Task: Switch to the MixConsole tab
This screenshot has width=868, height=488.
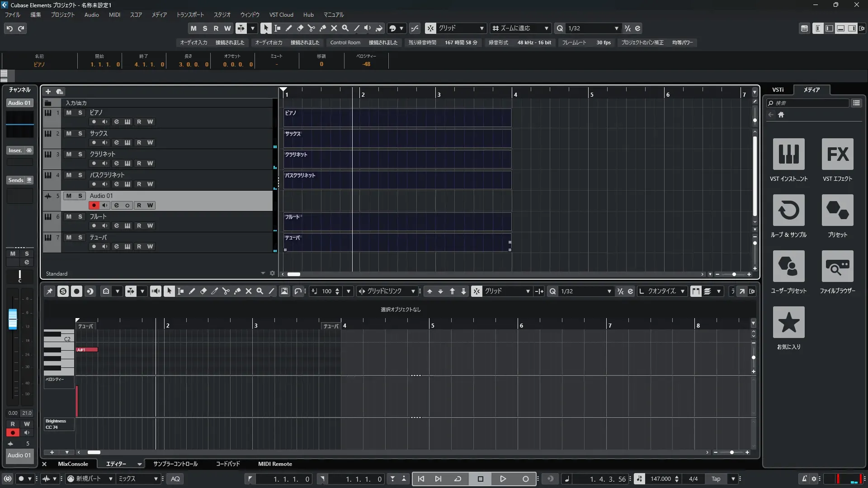Action: [x=73, y=464]
